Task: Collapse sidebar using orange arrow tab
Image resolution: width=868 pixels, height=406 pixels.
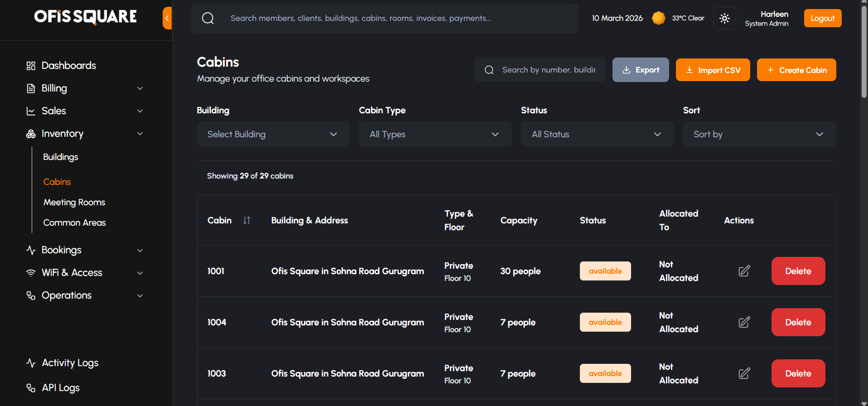Action: coord(167,18)
